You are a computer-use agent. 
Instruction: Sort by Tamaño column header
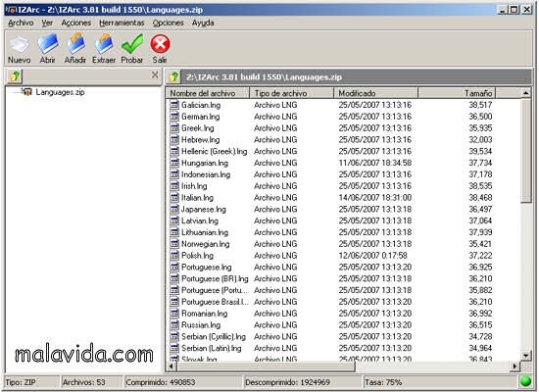click(x=457, y=93)
